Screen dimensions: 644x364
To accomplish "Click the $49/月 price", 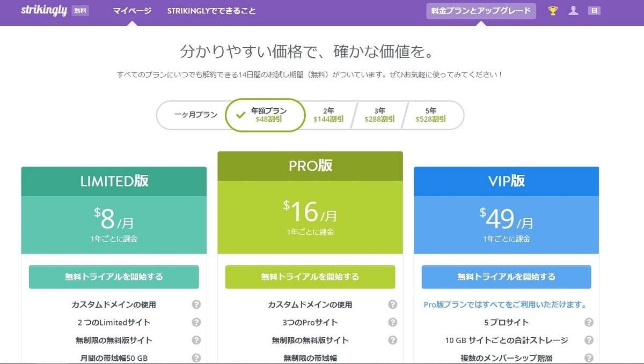I will tap(506, 218).
